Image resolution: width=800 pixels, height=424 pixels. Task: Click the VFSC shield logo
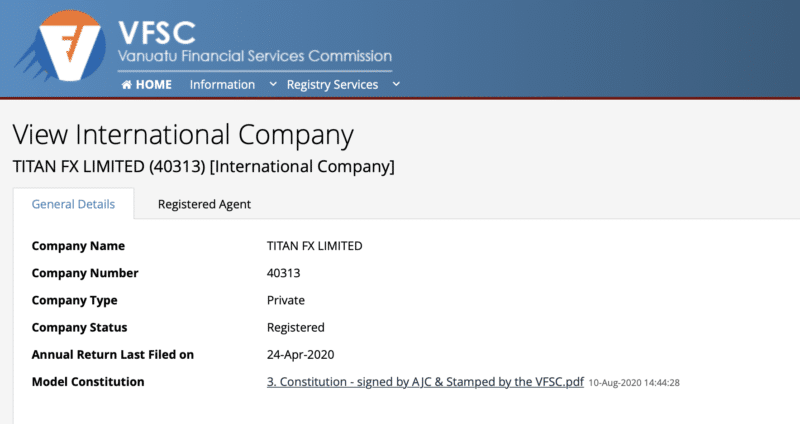[61, 46]
